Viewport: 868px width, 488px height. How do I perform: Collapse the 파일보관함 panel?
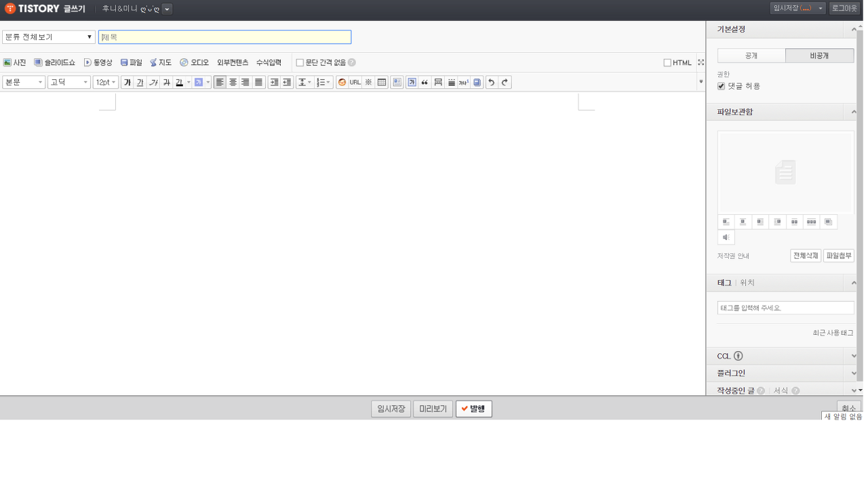click(x=854, y=112)
